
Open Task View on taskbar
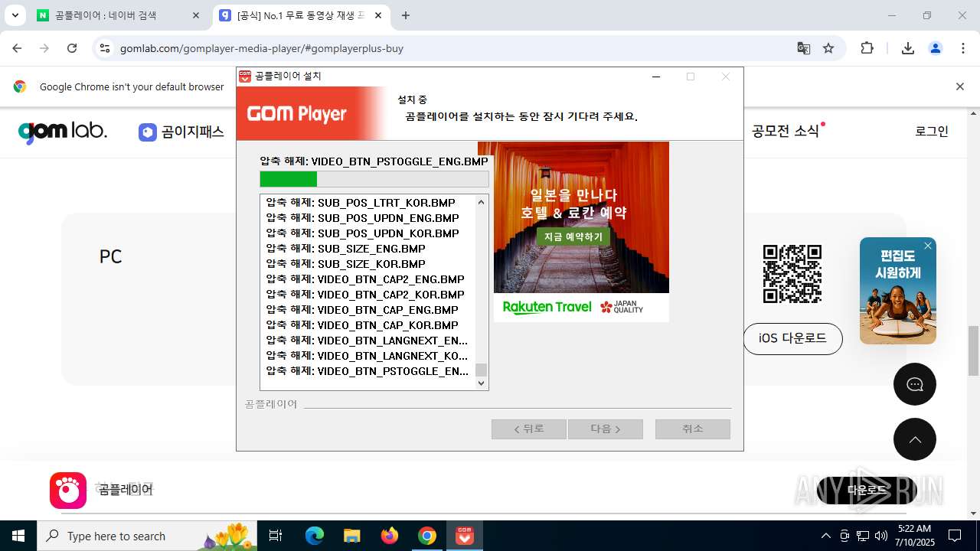(276, 536)
